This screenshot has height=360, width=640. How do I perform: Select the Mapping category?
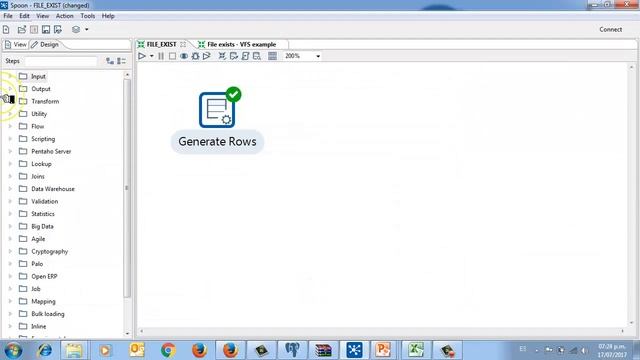coord(43,301)
